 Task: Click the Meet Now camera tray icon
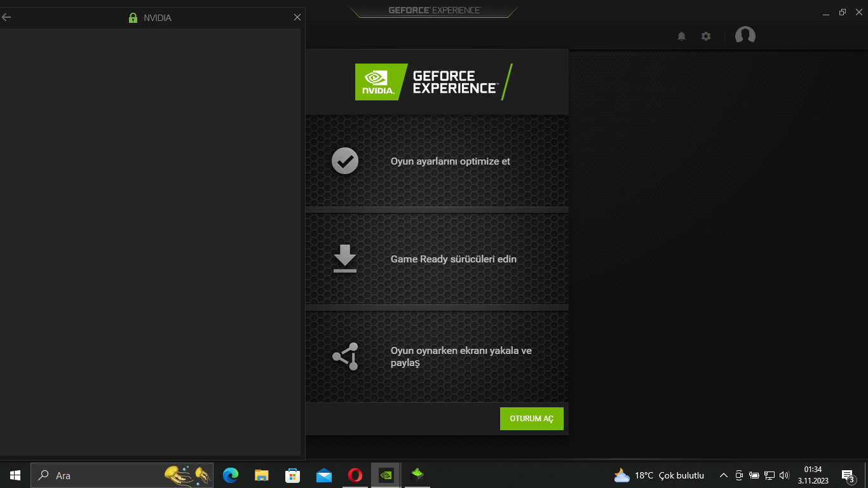tap(739, 475)
